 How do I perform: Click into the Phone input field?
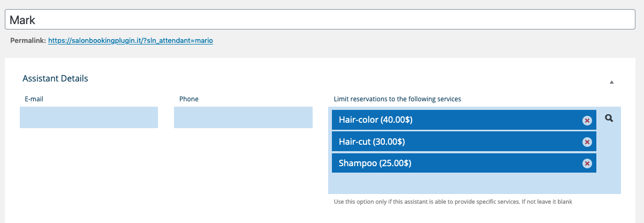pos(243,117)
